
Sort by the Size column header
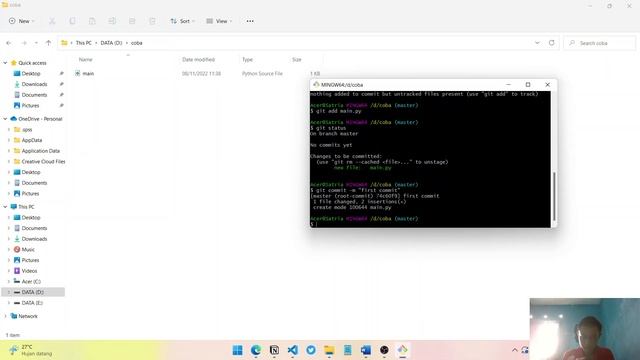click(297, 60)
